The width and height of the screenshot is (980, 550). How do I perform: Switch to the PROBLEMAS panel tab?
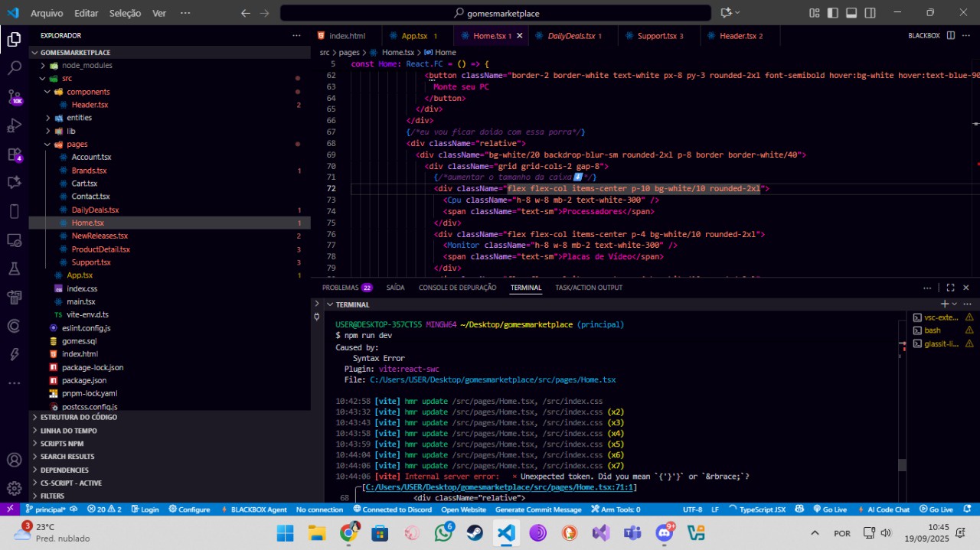click(x=340, y=288)
